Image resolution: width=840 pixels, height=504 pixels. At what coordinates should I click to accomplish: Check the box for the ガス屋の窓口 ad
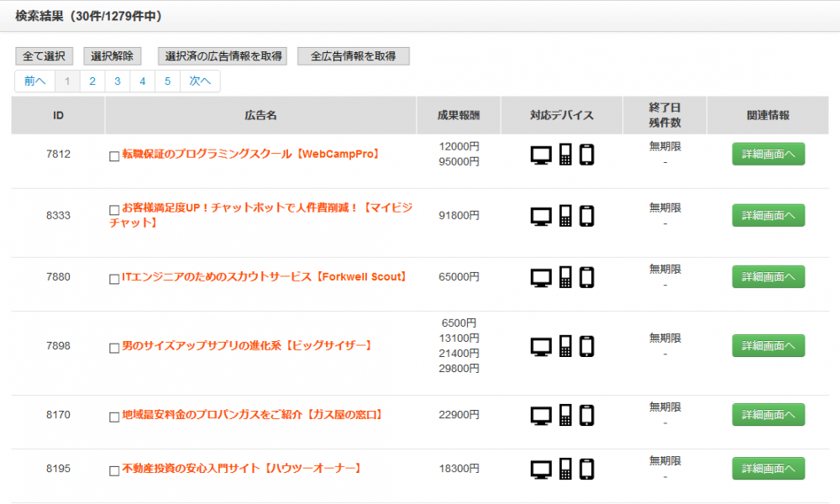tap(114, 417)
